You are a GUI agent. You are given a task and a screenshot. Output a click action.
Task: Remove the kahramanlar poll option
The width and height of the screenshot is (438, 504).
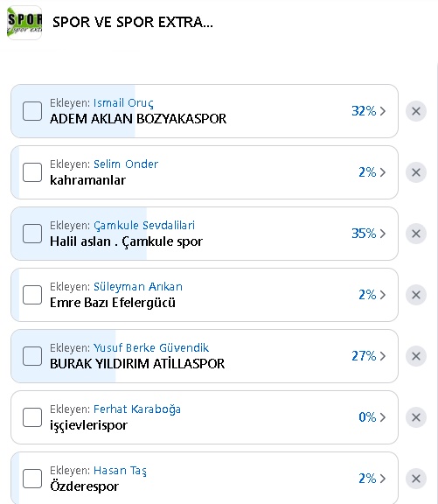pyautogui.click(x=416, y=172)
